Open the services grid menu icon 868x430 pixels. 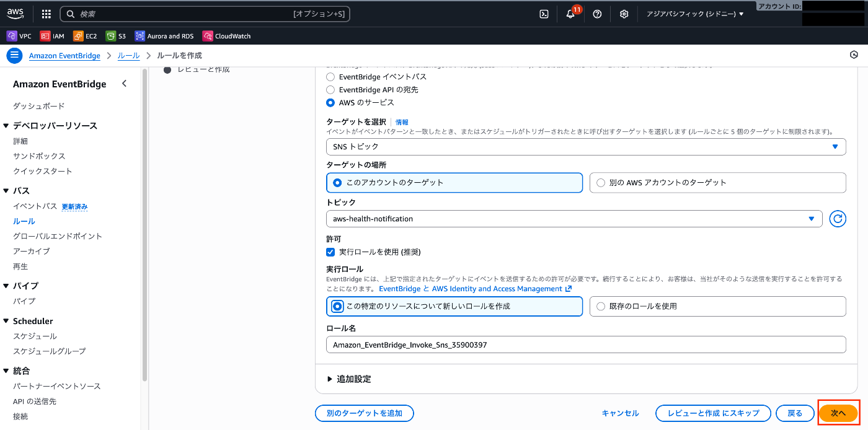pyautogui.click(x=46, y=14)
